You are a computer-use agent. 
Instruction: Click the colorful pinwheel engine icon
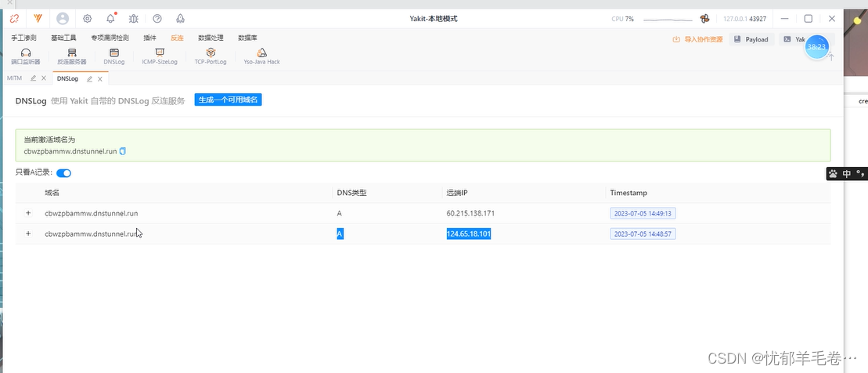(x=704, y=18)
